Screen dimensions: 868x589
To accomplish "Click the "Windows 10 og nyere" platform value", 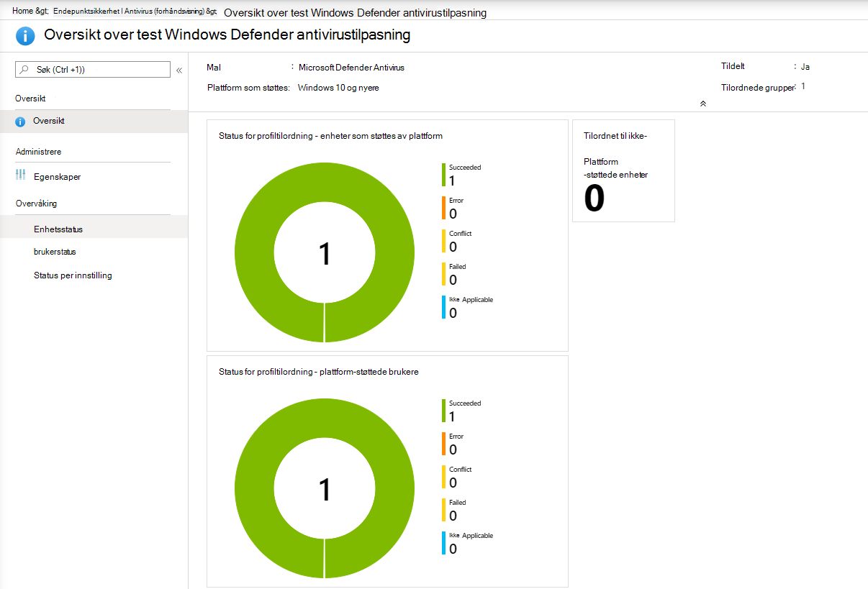I will pyautogui.click(x=338, y=88).
